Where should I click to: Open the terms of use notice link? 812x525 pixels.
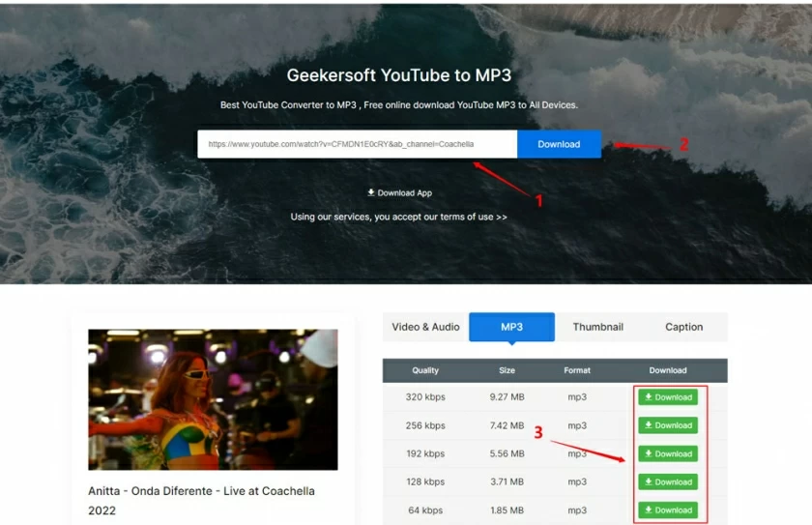(398, 217)
